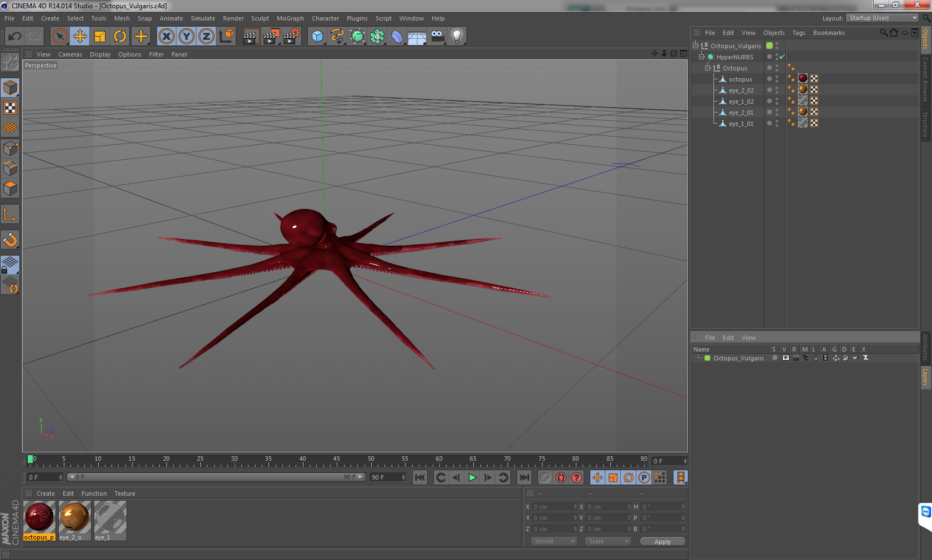Select Make Editable tool in left palette
This screenshot has height=560, width=932.
point(10,62)
